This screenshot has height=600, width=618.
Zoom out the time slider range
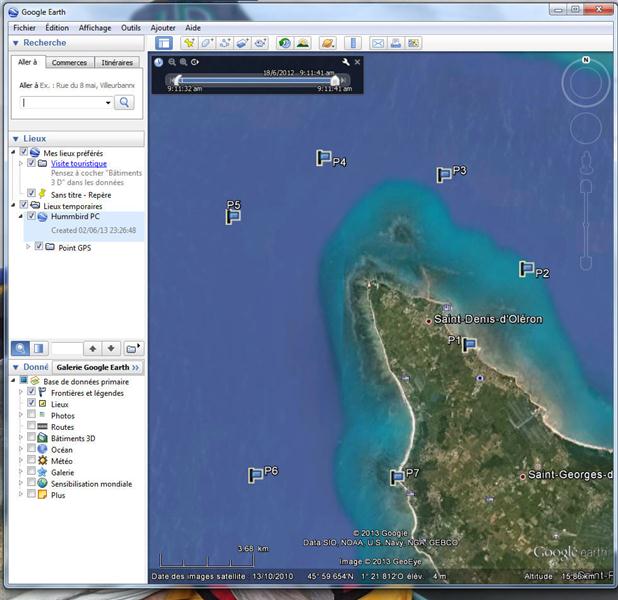172,62
